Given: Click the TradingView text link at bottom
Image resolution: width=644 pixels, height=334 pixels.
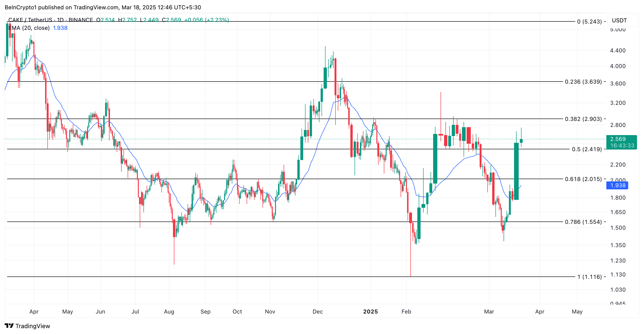Looking at the screenshot, I should tap(33, 326).
